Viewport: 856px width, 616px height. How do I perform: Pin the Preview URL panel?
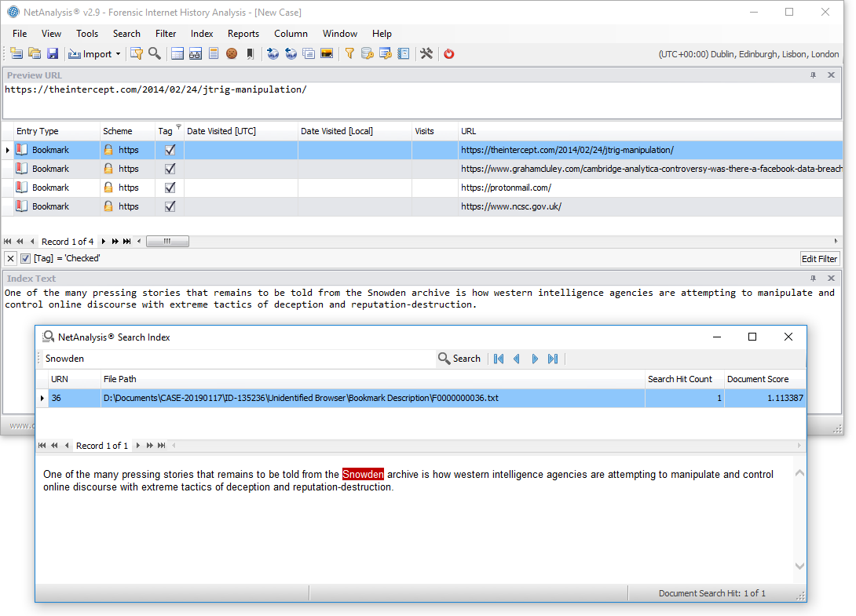813,75
